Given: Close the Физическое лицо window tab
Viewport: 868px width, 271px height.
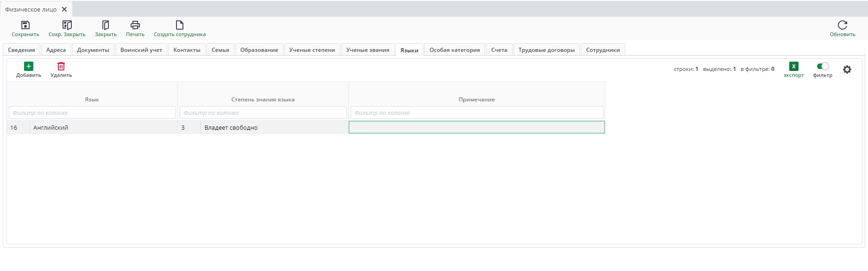Looking at the screenshot, I should 64,9.
